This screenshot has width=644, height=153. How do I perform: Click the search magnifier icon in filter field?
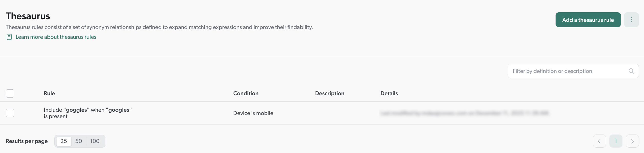(631, 71)
